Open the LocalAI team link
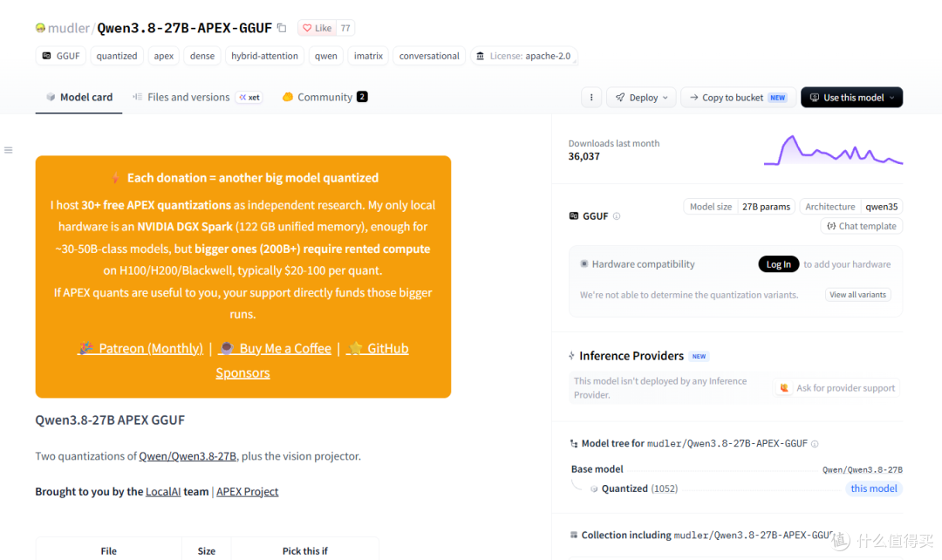The width and height of the screenshot is (942, 560). point(163,491)
